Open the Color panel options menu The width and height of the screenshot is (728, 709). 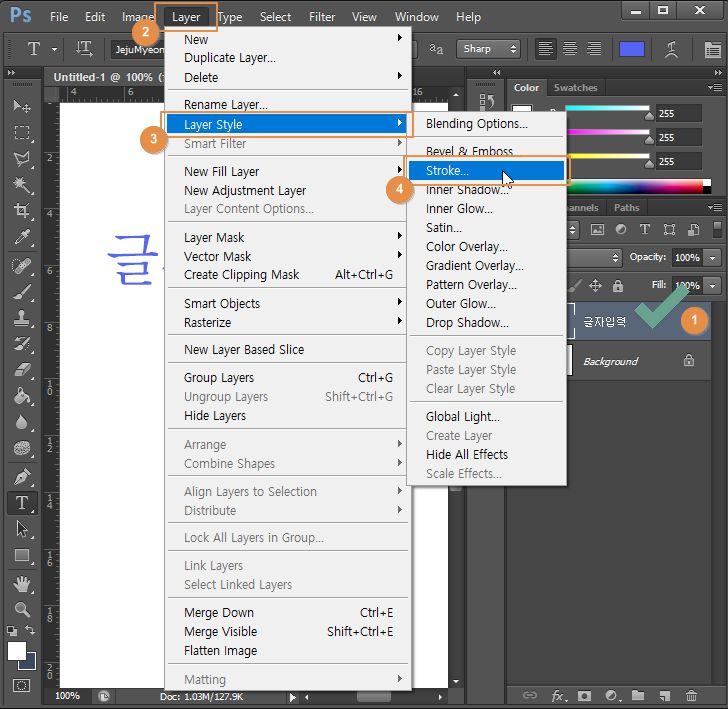(715, 87)
